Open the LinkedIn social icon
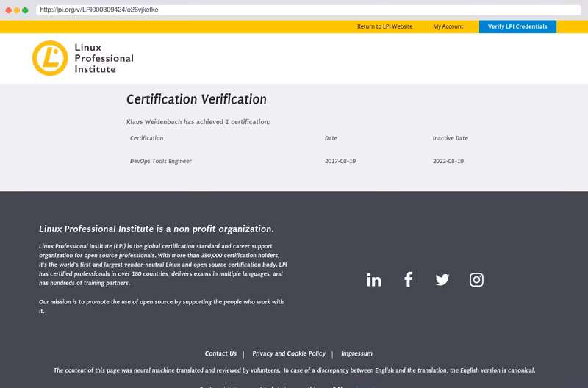 [374, 280]
